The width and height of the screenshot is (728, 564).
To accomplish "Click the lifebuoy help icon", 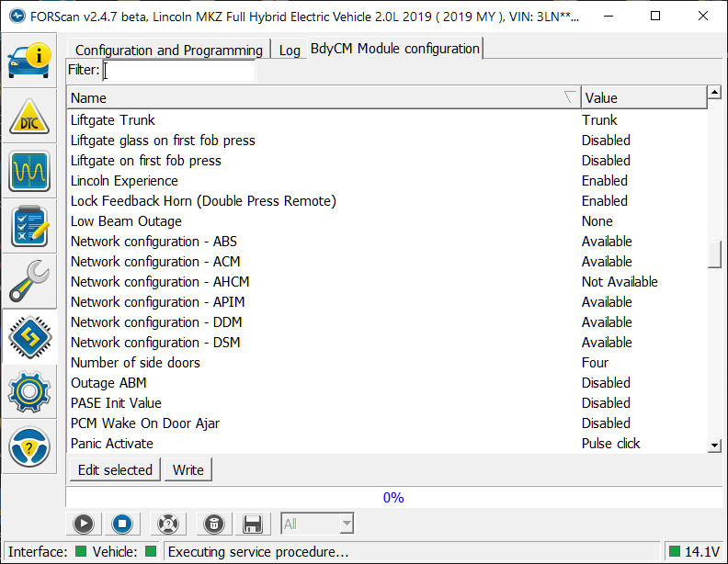I will tap(166, 524).
